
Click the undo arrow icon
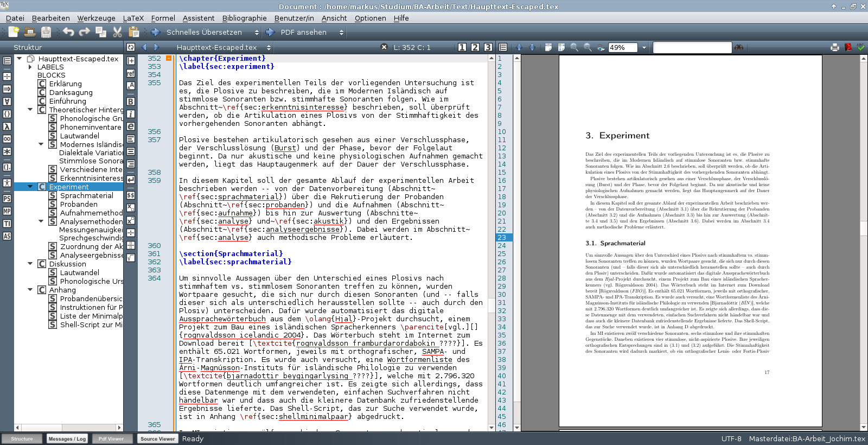(x=68, y=33)
